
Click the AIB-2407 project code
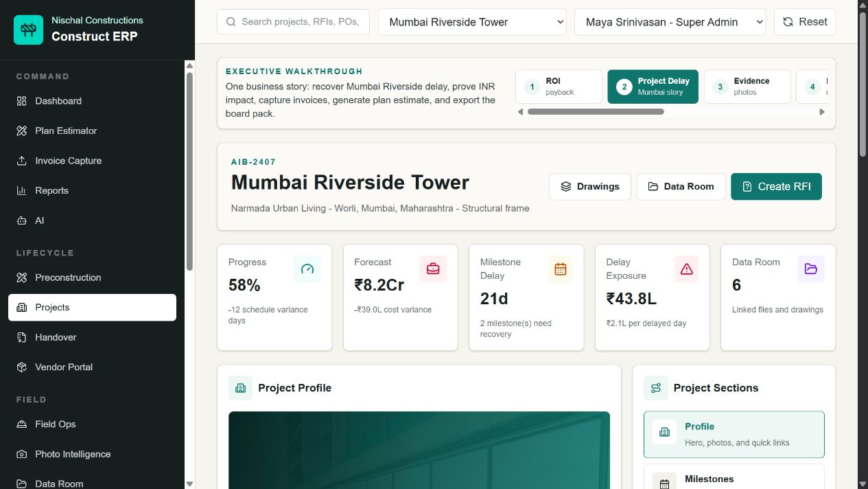click(253, 162)
